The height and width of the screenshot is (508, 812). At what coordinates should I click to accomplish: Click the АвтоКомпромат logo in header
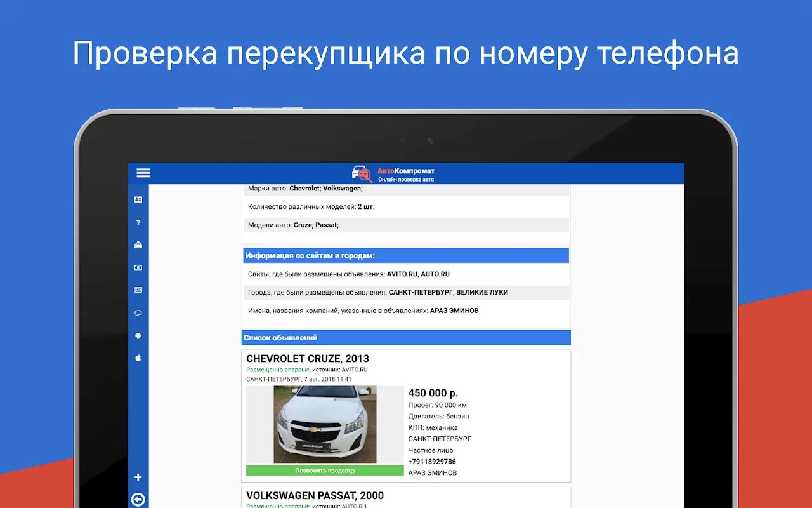coord(393,173)
